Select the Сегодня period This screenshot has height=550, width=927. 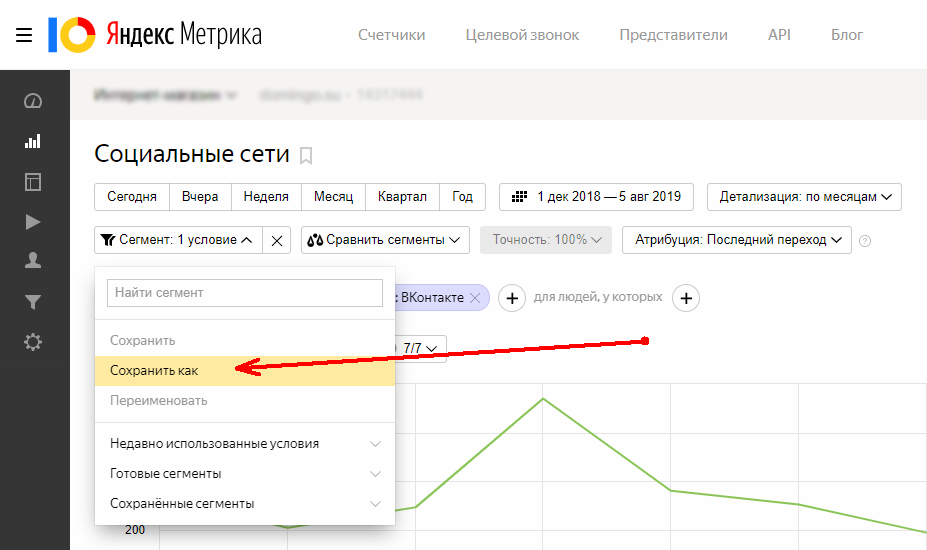(x=132, y=197)
